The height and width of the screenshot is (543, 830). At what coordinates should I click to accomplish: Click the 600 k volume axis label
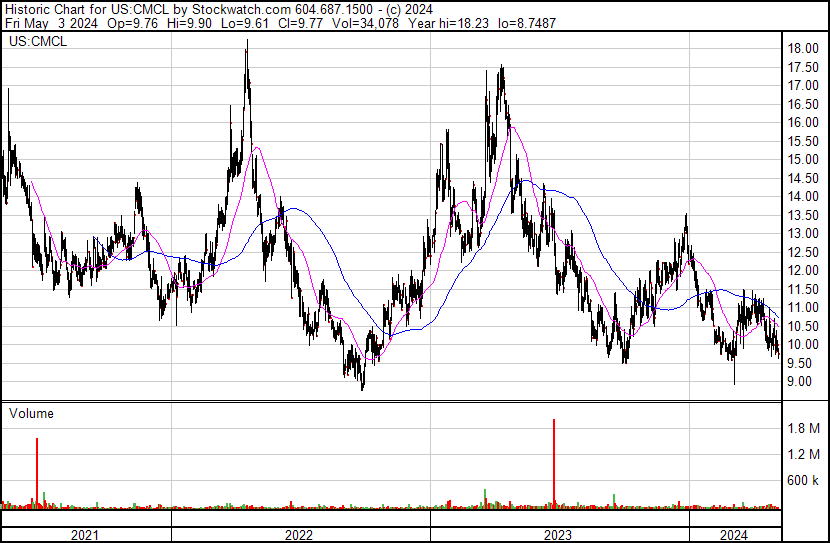click(802, 481)
